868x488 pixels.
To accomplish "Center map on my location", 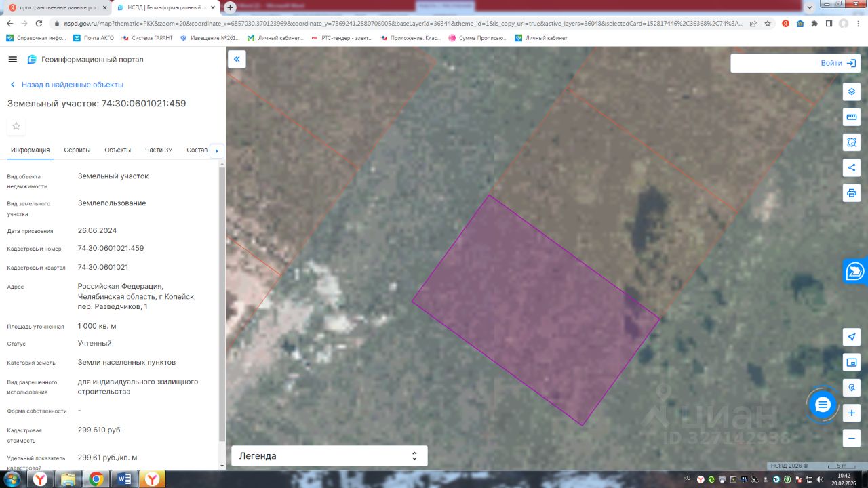I will point(852,337).
